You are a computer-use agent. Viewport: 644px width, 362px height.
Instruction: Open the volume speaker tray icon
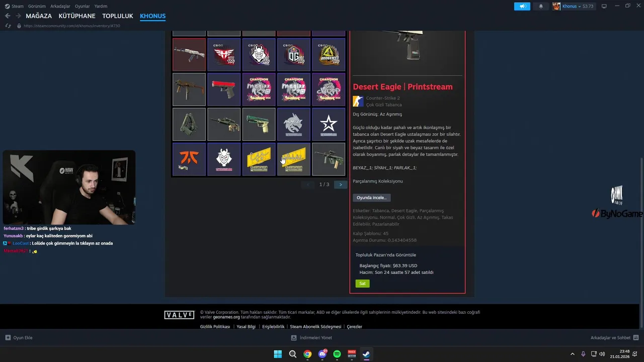coord(602,354)
